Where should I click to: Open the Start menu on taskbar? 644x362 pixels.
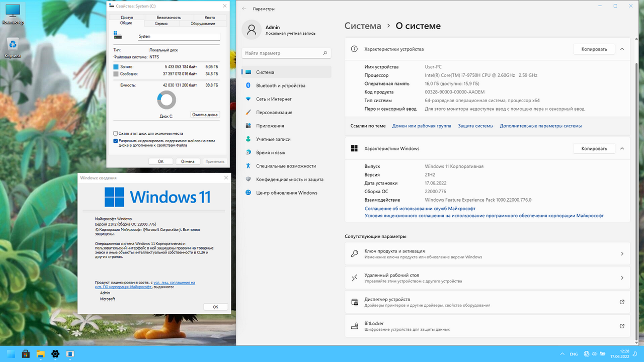[x=11, y=354]
